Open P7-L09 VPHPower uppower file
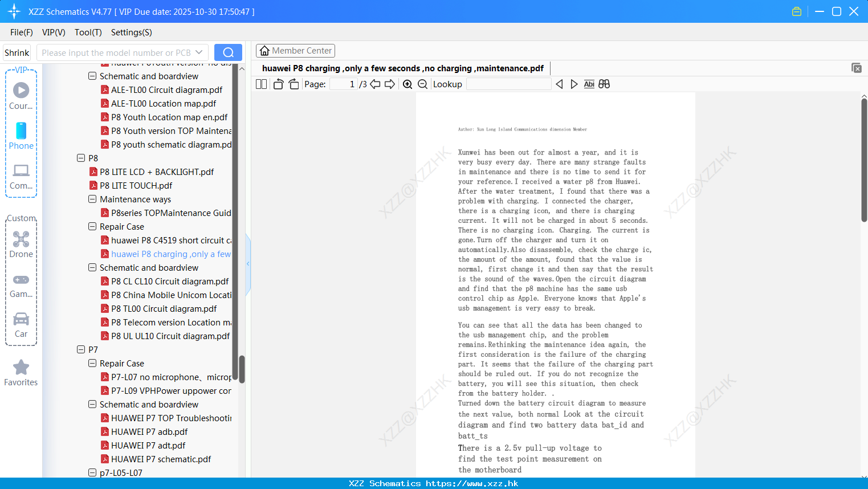Viewport: 868px width, 489px height. coord(166,391)
